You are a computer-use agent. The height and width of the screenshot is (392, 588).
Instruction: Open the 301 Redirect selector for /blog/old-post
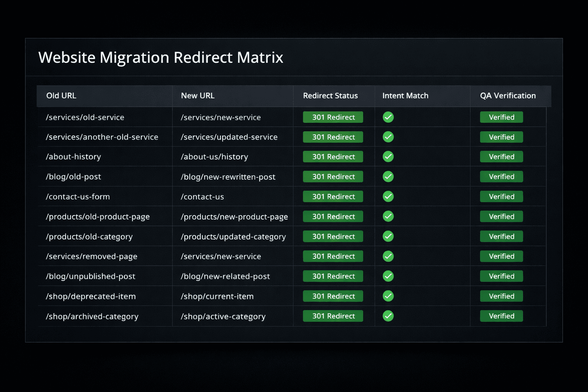(x=333, y=176)
